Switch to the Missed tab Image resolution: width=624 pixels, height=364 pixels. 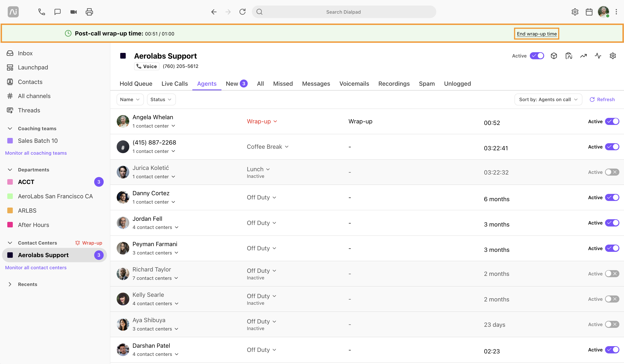(x=283, y=84)
